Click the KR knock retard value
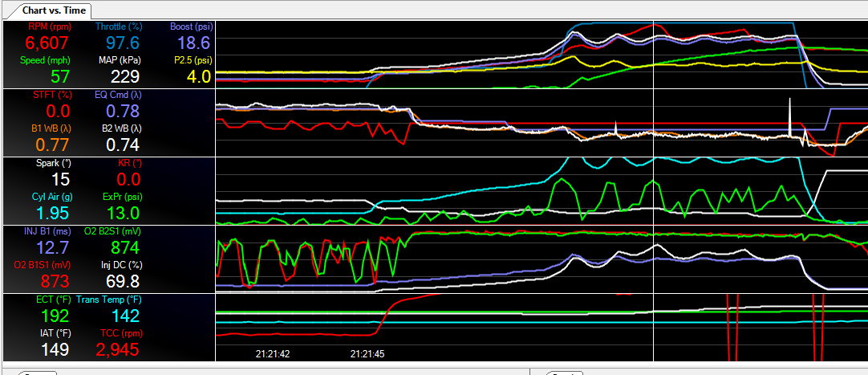The height and width of the screenshot is (375, 868). [x=128, y=179]
